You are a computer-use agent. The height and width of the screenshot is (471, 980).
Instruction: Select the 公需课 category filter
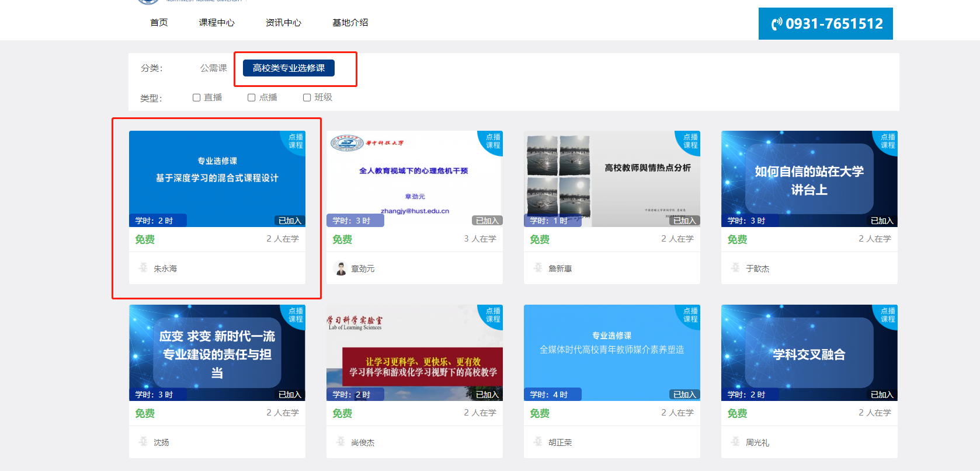(213, 68)
